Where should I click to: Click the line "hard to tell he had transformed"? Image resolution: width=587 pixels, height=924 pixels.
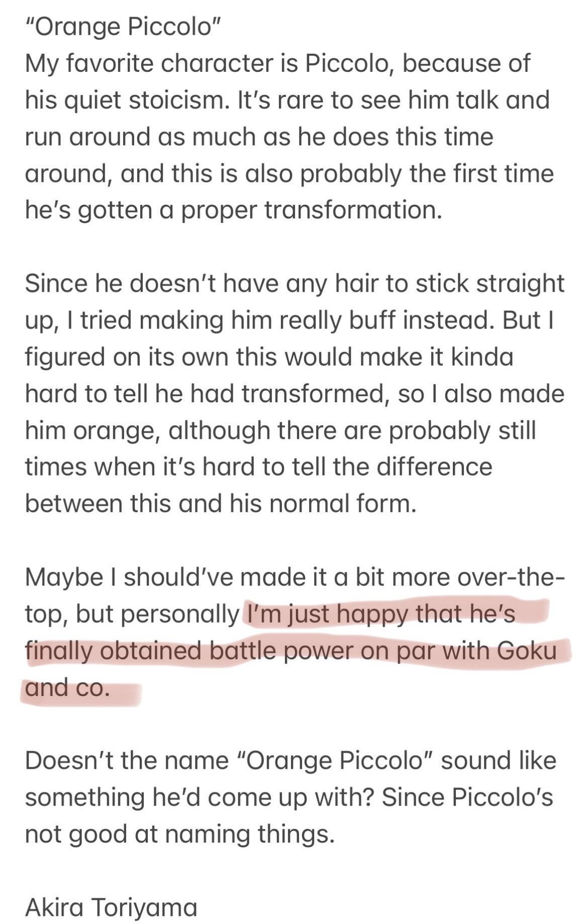(x=207, y=394)
